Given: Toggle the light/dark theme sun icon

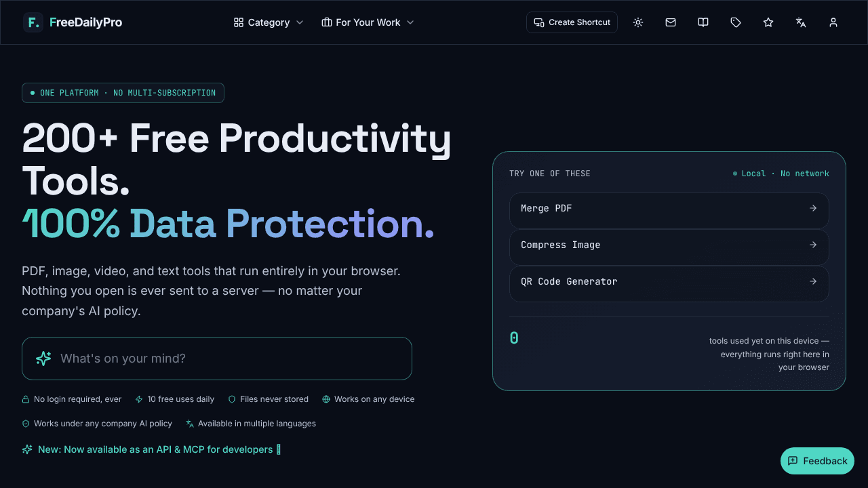Looking at the screenshot, I should click(638, 22).
